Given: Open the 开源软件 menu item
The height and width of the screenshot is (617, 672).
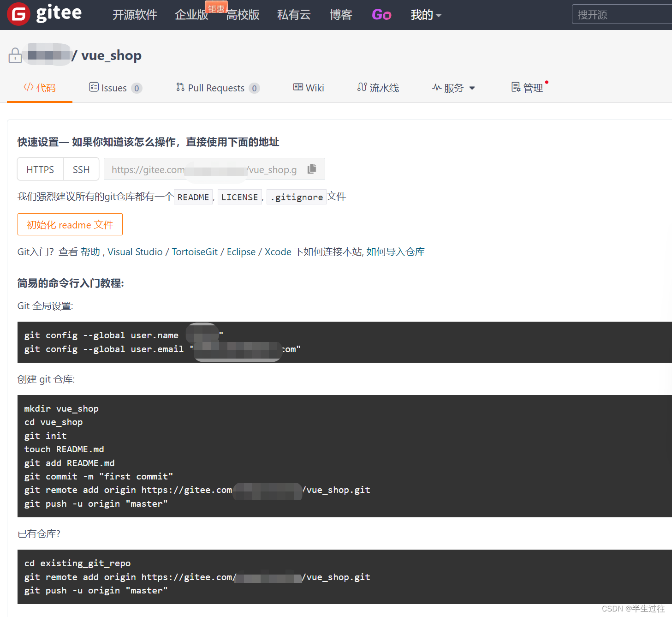Looking at the screenshot, I should (135, 15).
